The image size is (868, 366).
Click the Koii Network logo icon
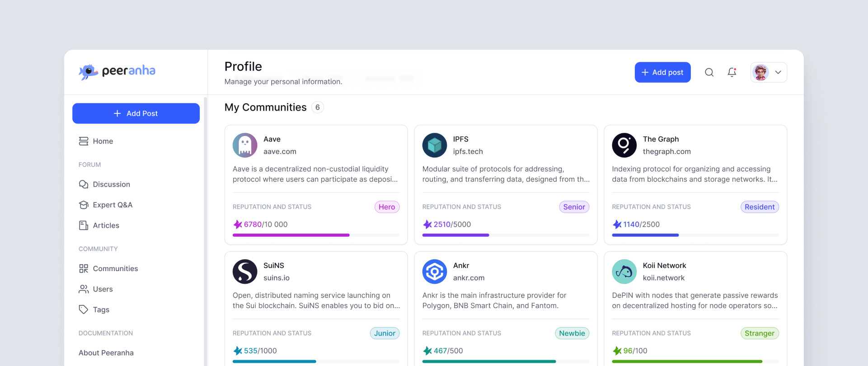click(x=624, y=272)
